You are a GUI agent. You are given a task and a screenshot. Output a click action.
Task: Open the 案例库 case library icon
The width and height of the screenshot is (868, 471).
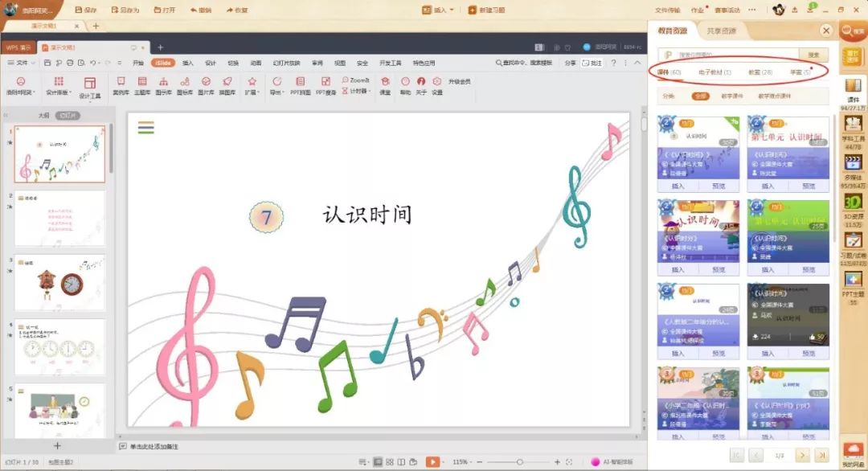(121, 85)
